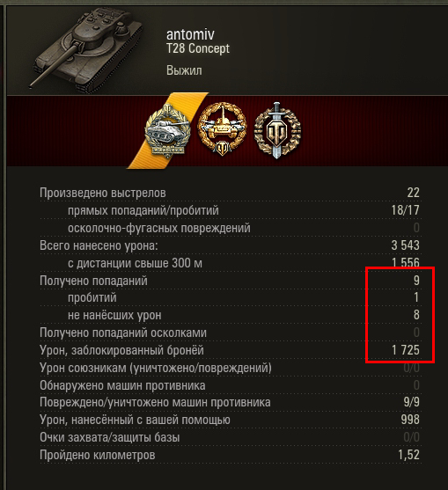Click the T28 Concept vehicle name
Viewport: 448px width, 490px height.
click(198, 48)
